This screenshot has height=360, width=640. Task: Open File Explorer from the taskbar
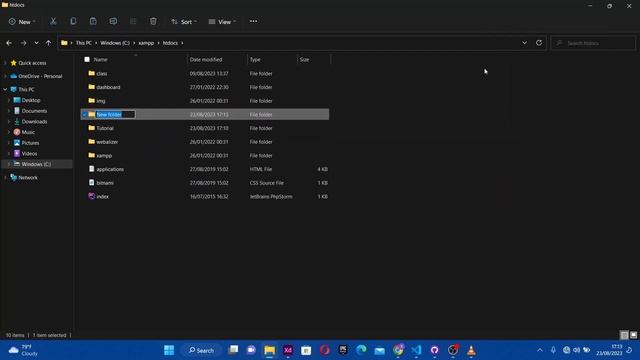pos(269,350)
